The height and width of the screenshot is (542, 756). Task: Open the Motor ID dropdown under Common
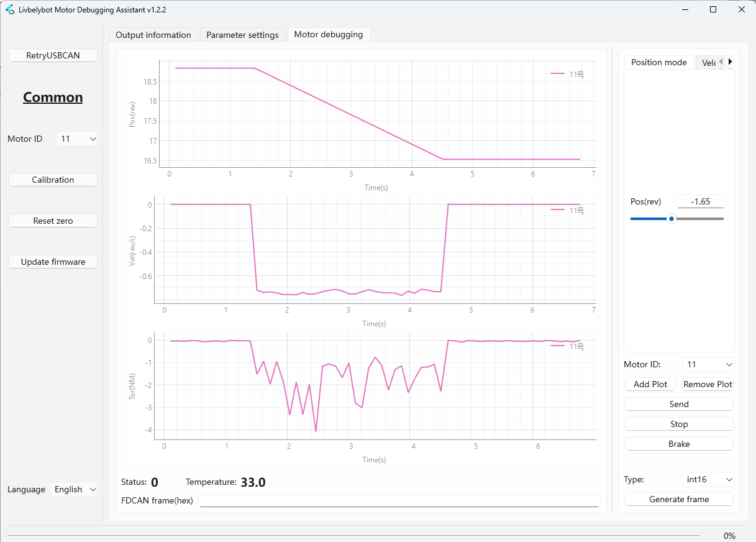coord(77,139)
